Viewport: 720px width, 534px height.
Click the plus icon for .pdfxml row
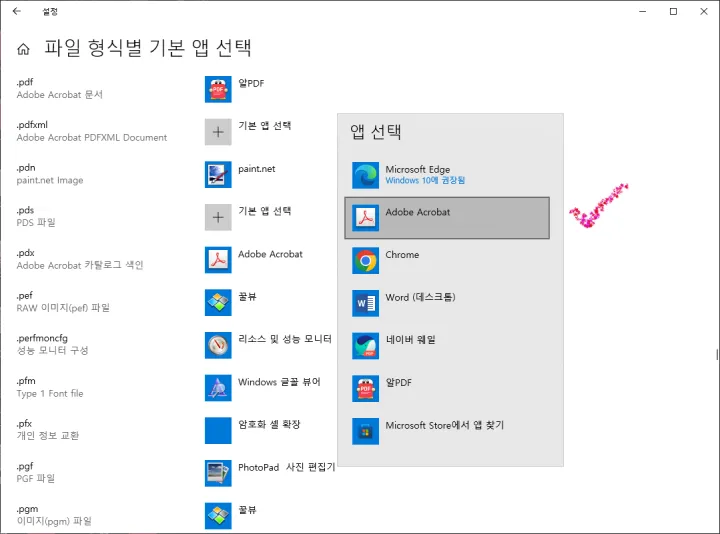[218, 132]
